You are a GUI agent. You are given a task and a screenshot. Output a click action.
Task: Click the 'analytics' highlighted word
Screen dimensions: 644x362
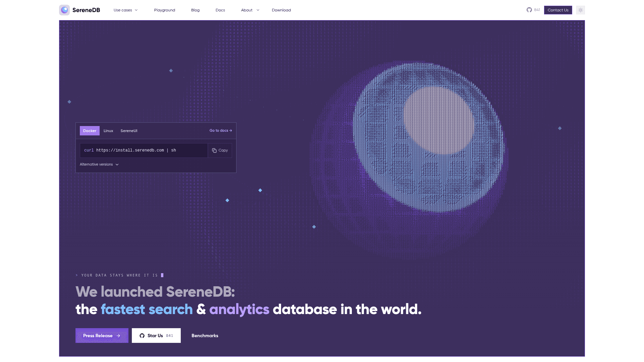[x=239, y=309]
